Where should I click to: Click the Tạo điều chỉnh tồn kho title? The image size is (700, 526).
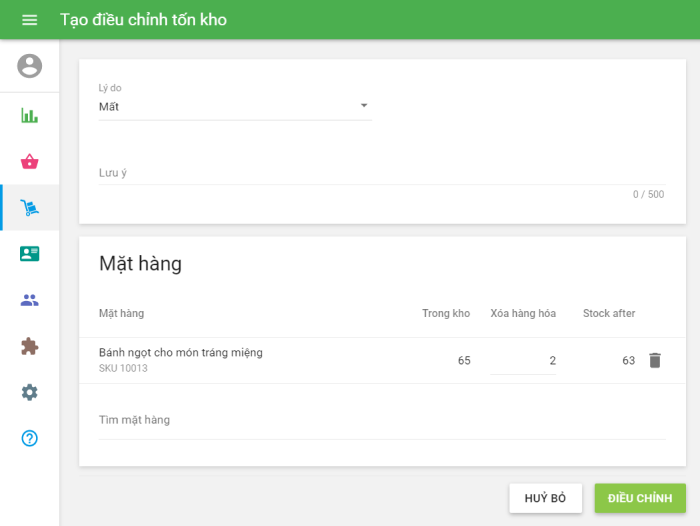(x=143, y=20)
